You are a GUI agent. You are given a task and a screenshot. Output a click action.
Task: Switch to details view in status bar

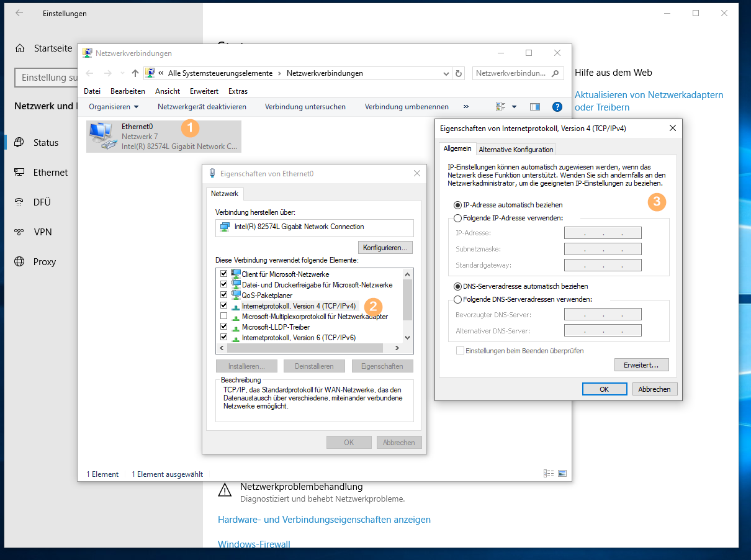point(549,474)
